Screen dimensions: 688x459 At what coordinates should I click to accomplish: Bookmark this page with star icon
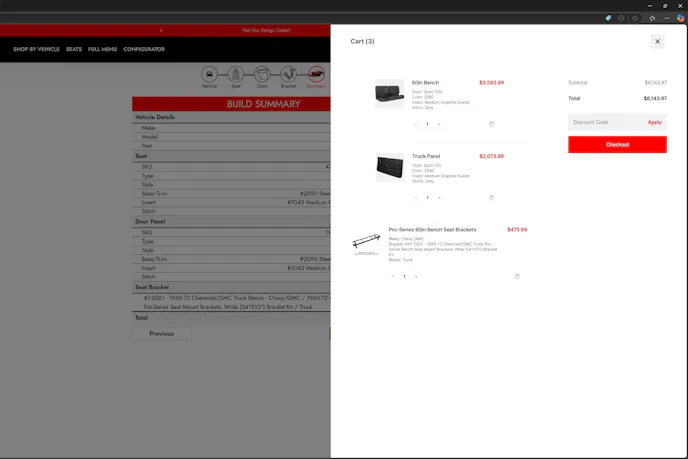coord(635,18)
